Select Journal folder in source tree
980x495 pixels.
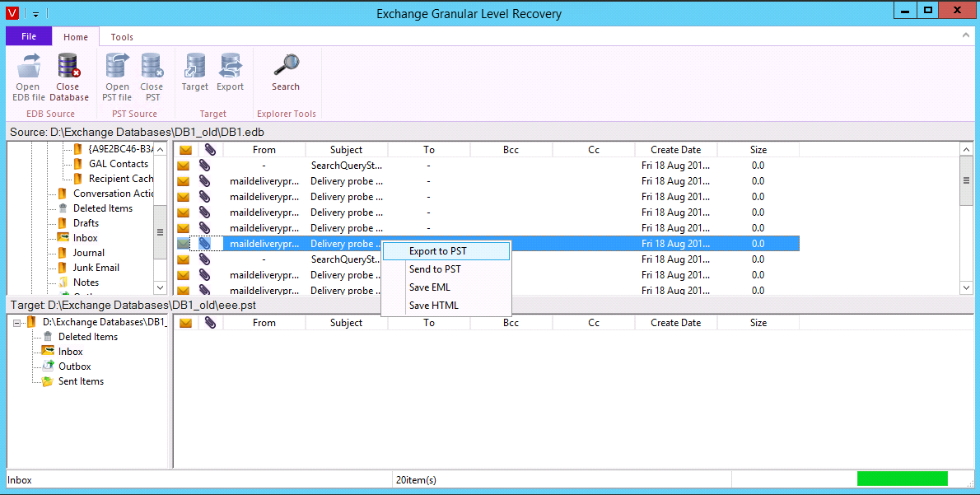pyautogui.click(x=88, y=253)
